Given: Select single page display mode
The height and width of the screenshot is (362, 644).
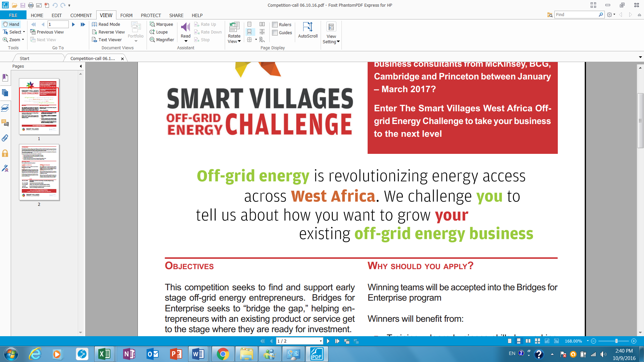Looking at the screenshot, I should 249,24.
